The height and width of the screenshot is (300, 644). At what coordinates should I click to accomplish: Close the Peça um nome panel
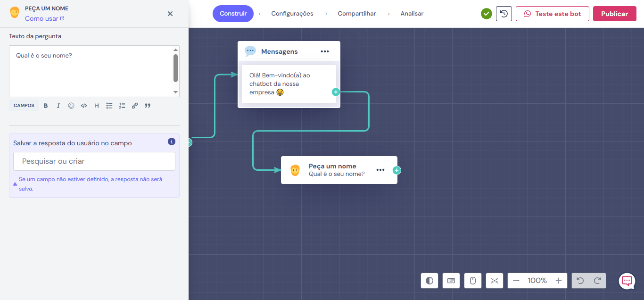click(x=170, y=14)
